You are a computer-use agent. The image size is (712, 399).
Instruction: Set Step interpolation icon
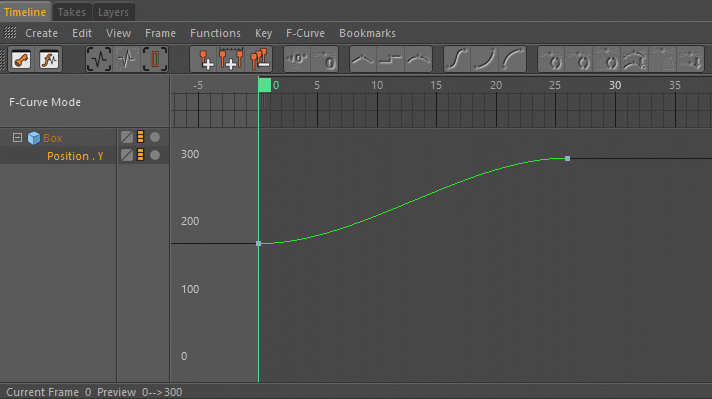coord(391,59)
